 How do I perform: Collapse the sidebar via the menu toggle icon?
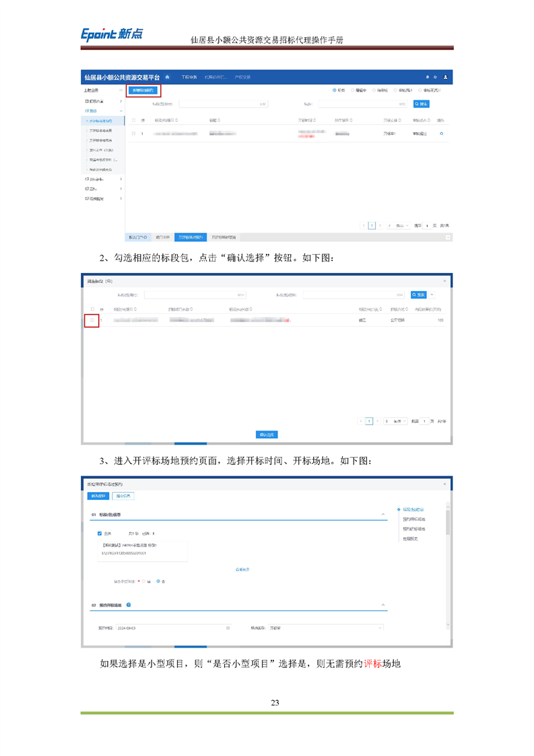(x=121, y=90)
